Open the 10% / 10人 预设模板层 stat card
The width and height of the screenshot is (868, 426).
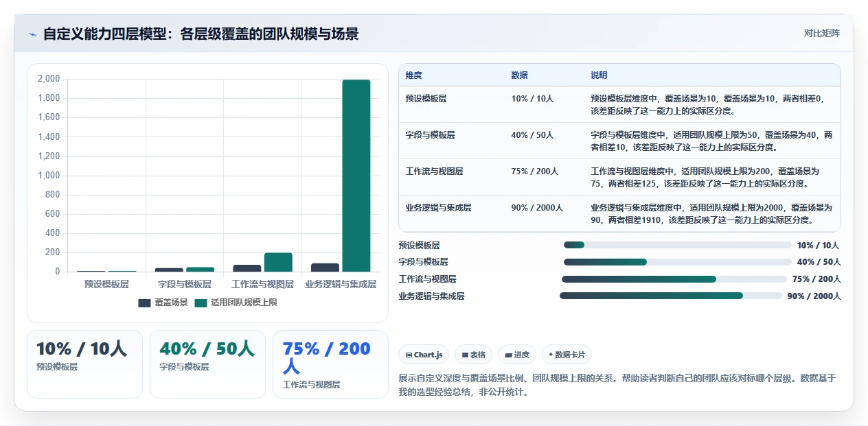(84, 364)
